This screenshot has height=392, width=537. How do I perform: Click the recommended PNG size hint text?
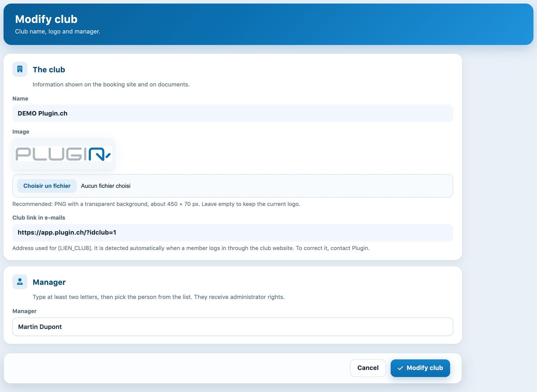[x=156, y=204]
